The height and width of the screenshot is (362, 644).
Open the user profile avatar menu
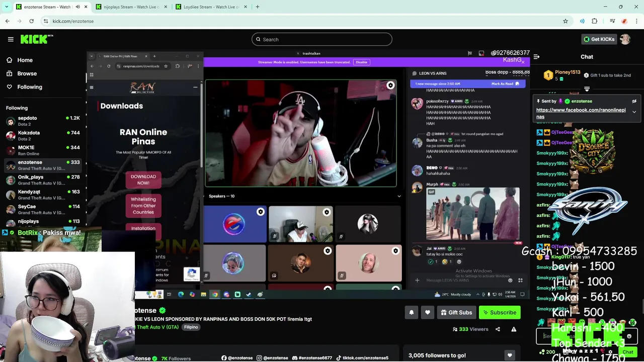coord(625,39)
